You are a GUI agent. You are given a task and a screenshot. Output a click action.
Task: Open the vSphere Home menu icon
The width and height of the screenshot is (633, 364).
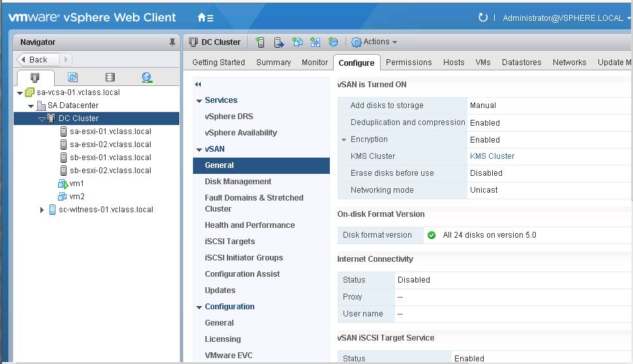[x=205, y=18]
